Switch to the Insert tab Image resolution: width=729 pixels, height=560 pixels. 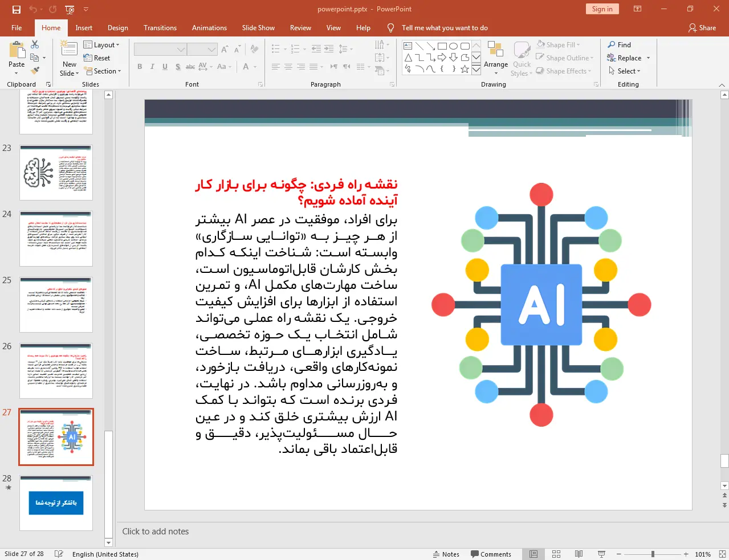84,28
